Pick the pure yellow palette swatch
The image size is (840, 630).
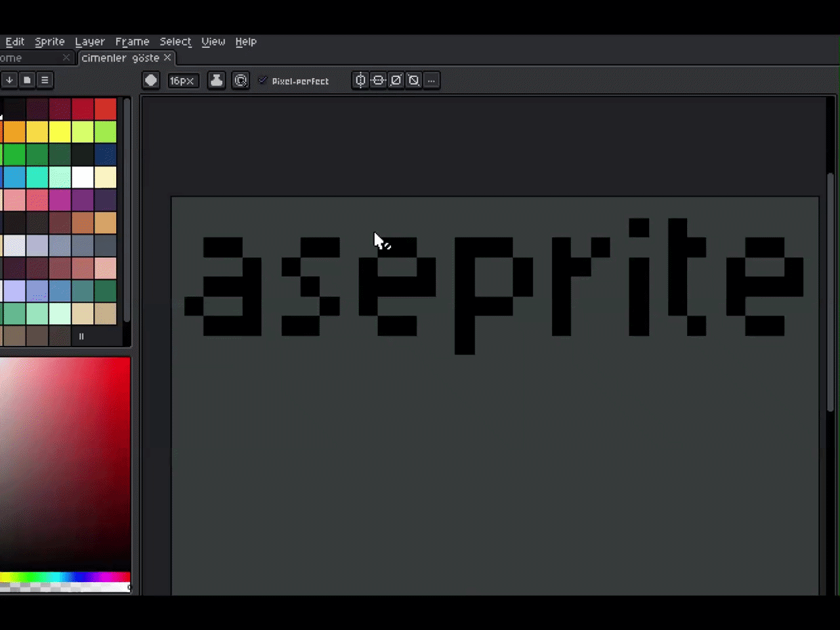[x=60, y=132]
